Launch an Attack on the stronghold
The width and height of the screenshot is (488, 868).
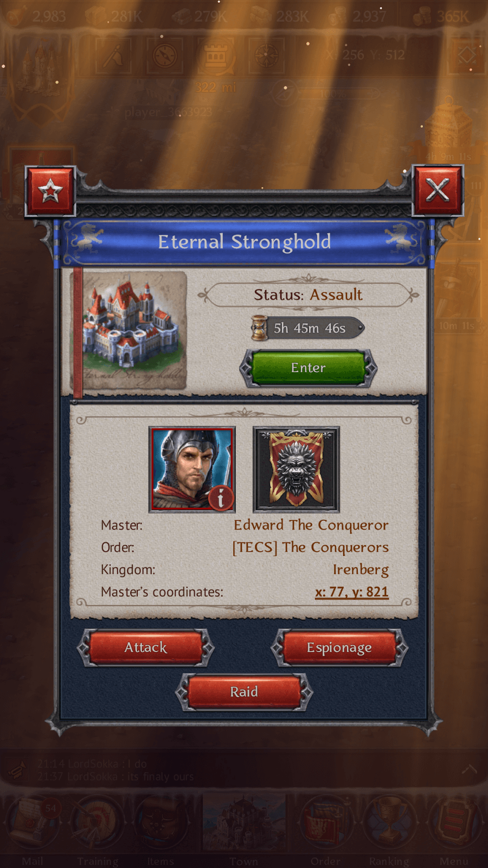point(146,647)
